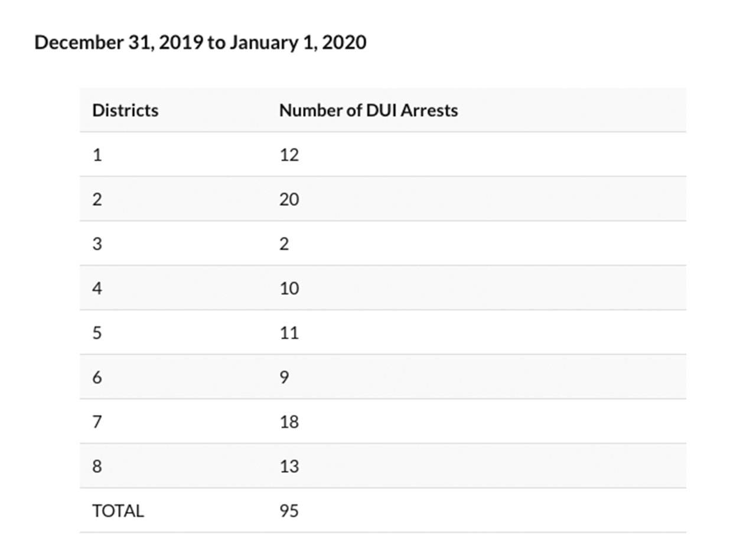
Task: Select the arrests value 12 for district 1
Action: (x=289, y=155)
